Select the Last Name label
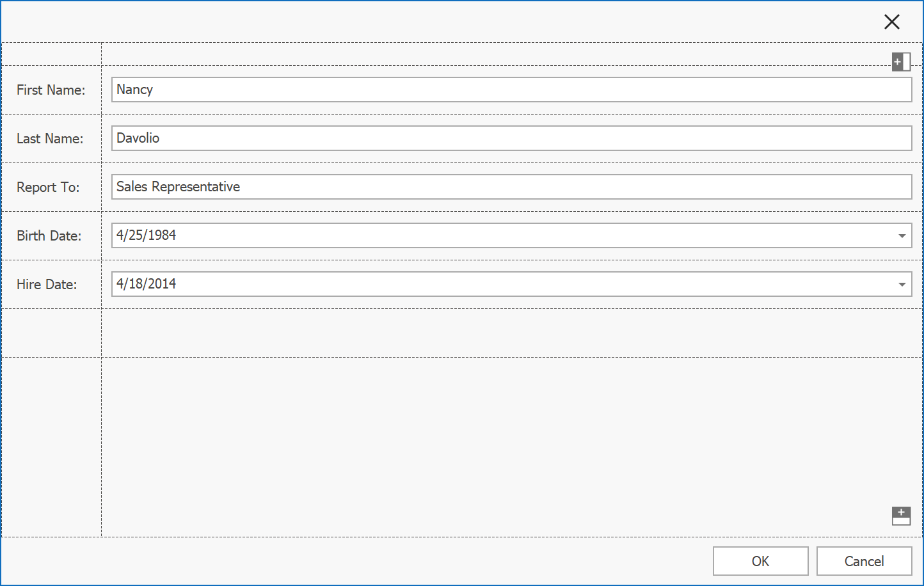Image resolution: width=924 pixels, height=586 pixels. click(x=50, y=139)
